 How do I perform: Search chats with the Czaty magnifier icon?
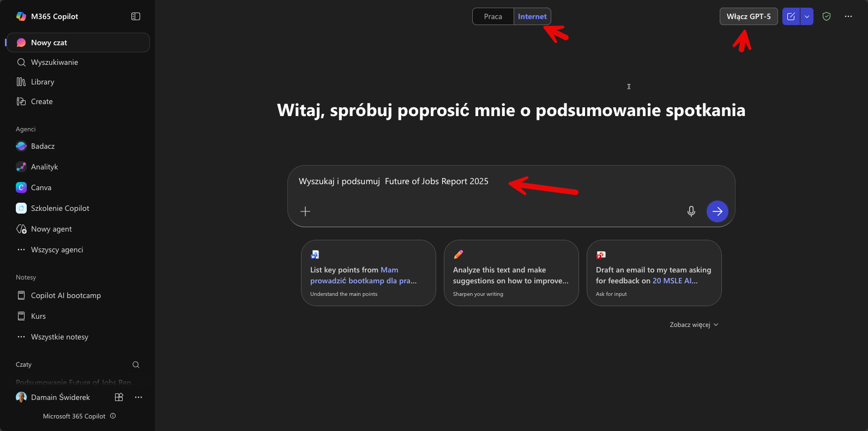coord(136,365)
